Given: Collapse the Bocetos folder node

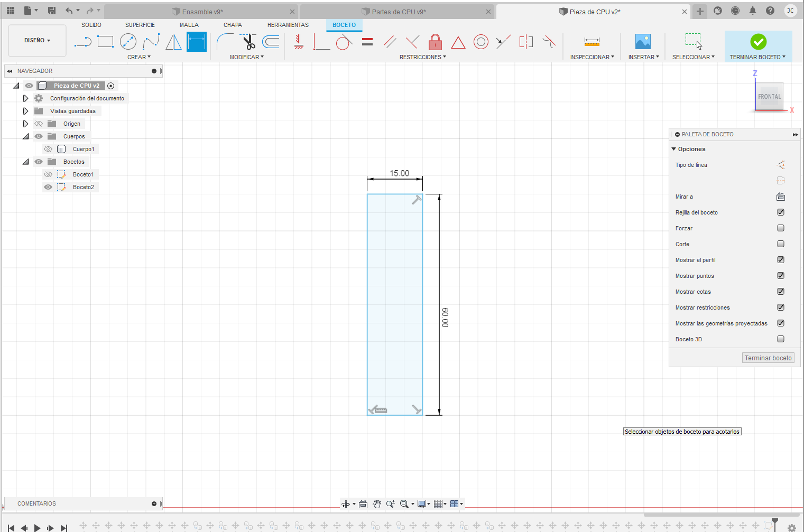Looking at the screenshot, I should (x=25, y=162).
